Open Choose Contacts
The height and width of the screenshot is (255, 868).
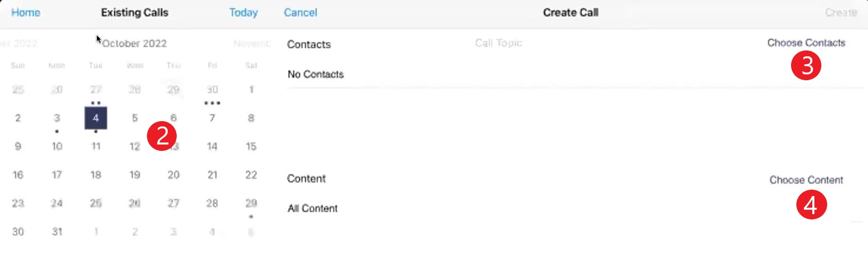point(806,43)
